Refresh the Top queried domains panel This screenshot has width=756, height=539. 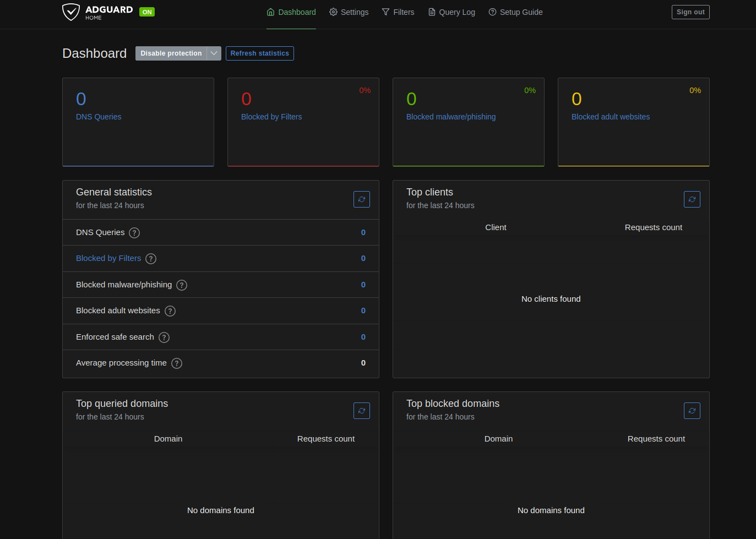coord(361,411)
